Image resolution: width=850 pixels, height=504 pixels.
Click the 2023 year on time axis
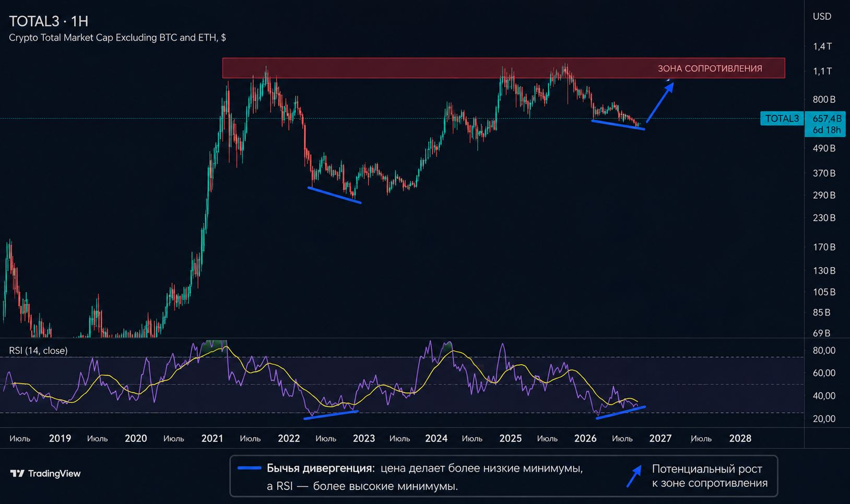(364, 438)
